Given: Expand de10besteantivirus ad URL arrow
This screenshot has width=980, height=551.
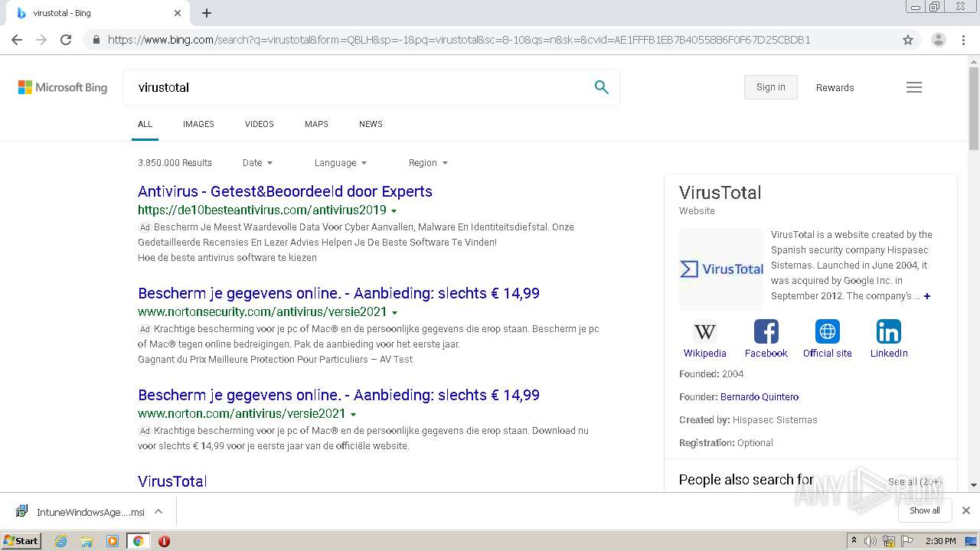Looking at the screenshot, I should coord(394,210).
